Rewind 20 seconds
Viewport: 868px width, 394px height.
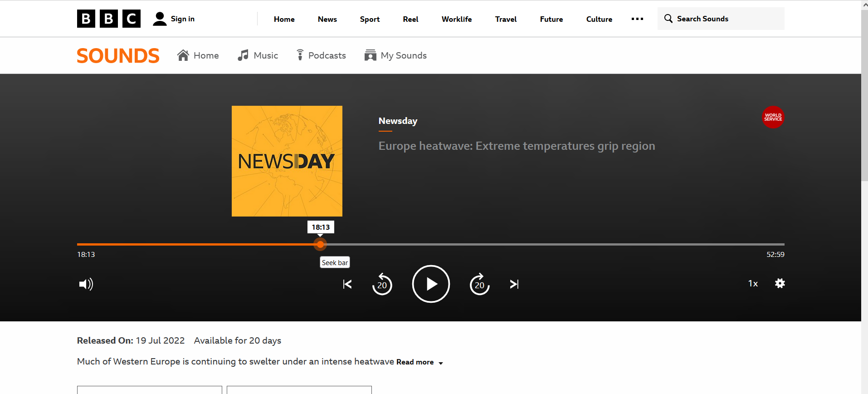(x=382, y=284)
